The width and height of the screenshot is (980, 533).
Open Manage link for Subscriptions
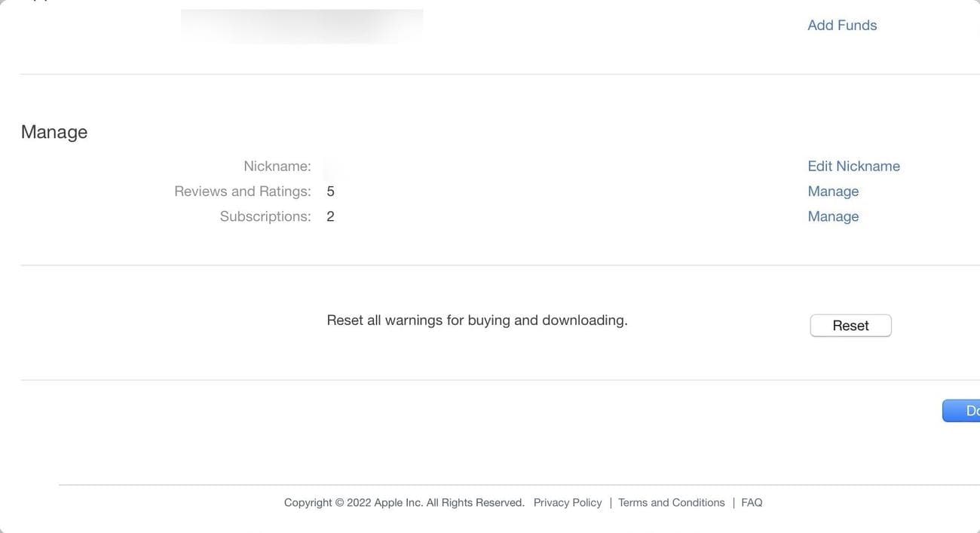(x=833, y=216)
